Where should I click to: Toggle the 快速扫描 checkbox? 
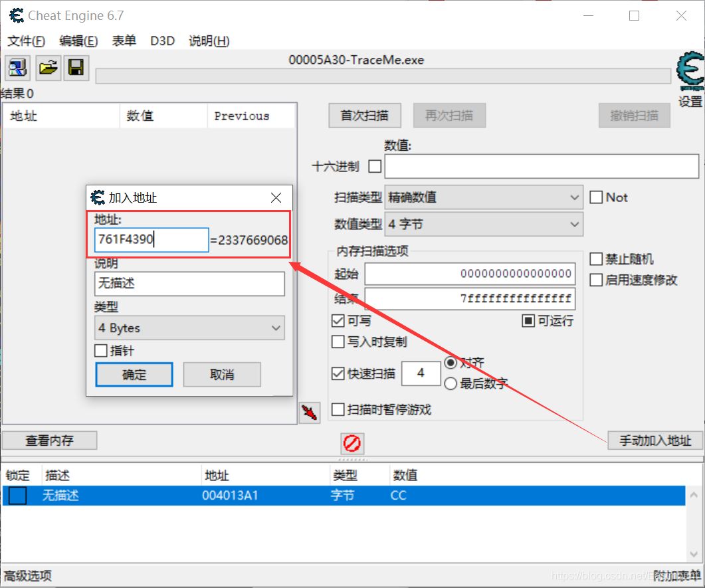(338, 373)
